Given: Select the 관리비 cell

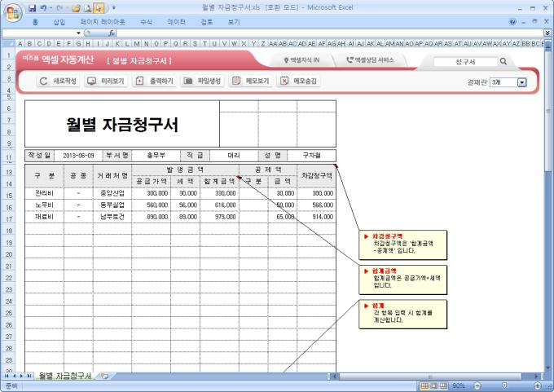Looking at the screenshot, I should click(45, 193).
